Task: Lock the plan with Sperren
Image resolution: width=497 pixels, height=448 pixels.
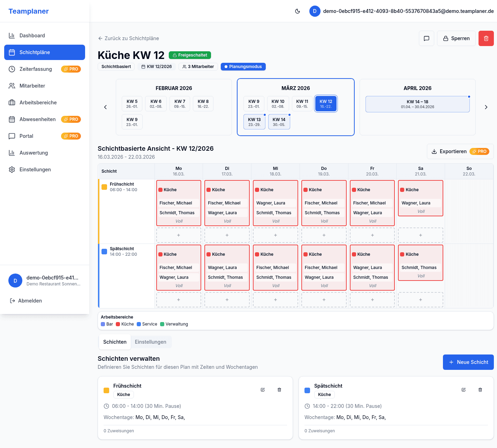Action: (456, 38)
